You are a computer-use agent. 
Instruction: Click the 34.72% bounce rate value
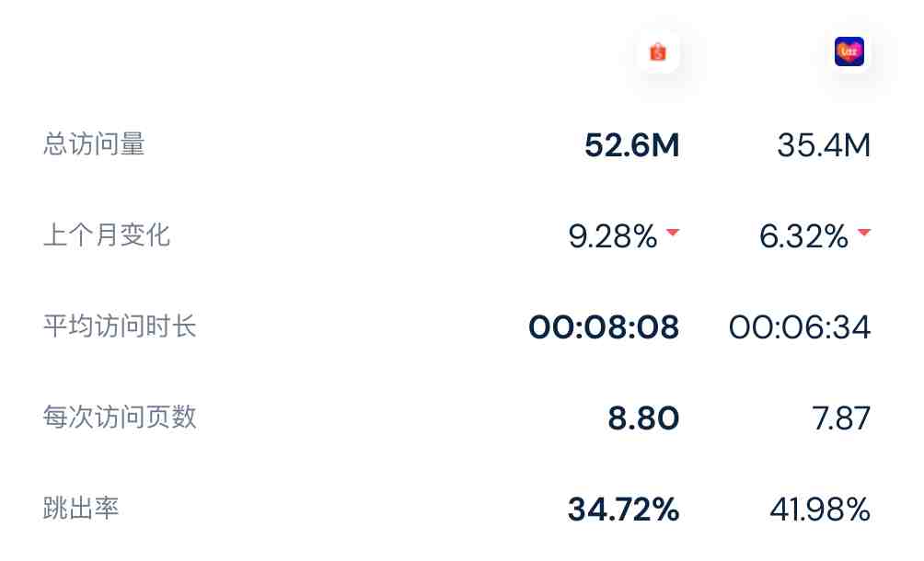tap(623, 509)
